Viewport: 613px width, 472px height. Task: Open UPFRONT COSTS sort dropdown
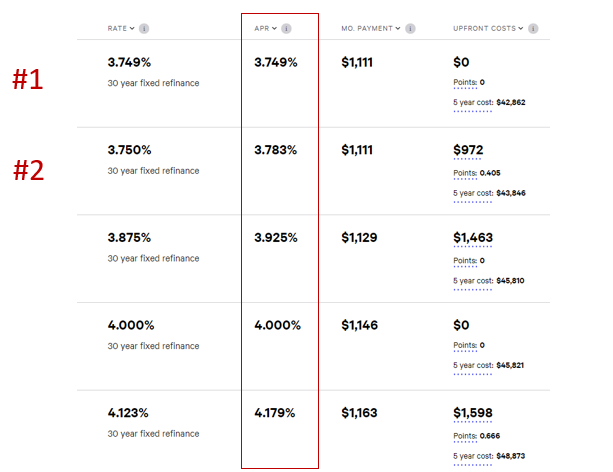pyautogui.click(x=521, y=29)
